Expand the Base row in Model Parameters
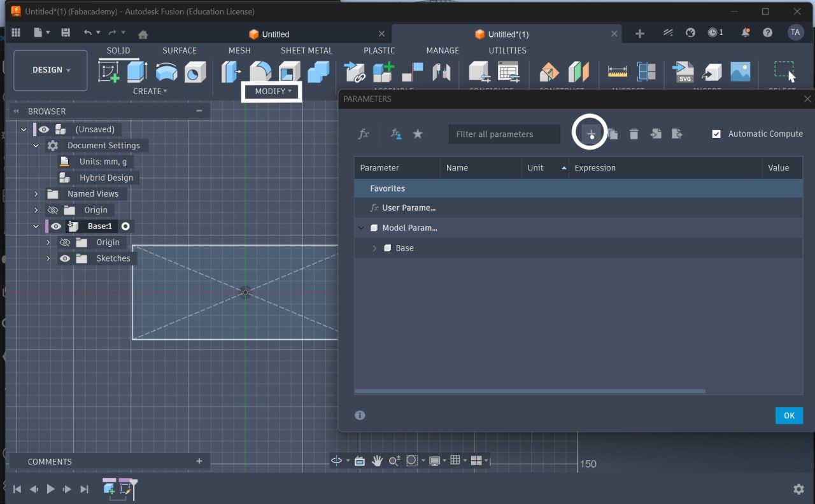Viewport: 815px width, 504px height. (x=374, y=248)
